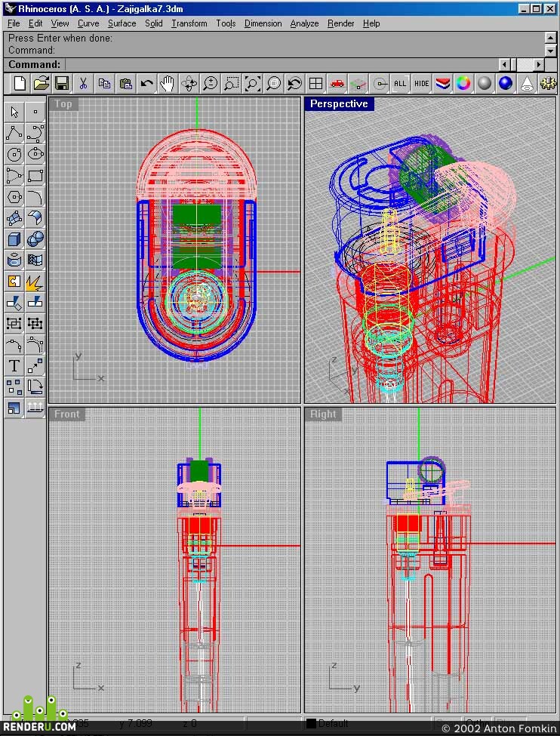Open the Surface menu

click(122, 23)
